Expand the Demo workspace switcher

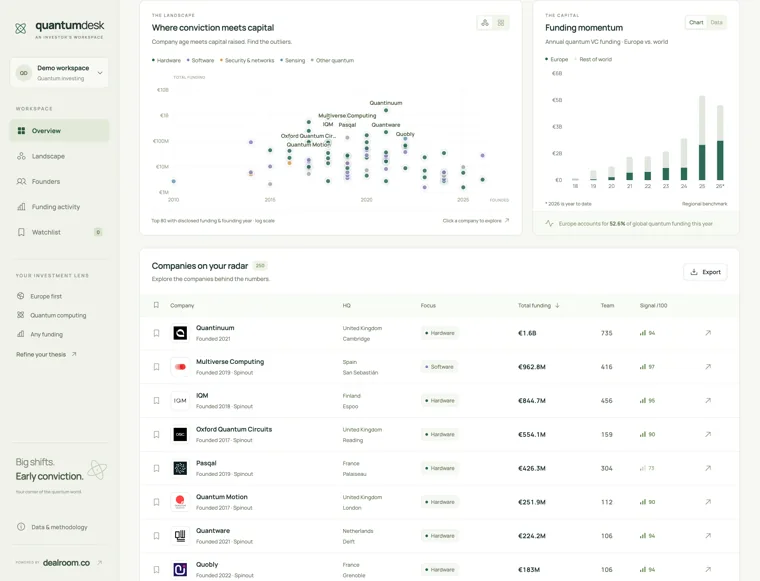tap(59, 73)
